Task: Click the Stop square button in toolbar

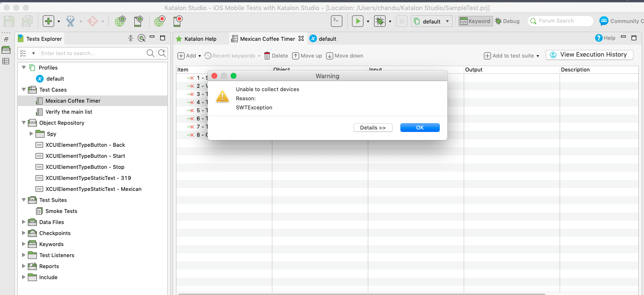Action: [402, 21]
